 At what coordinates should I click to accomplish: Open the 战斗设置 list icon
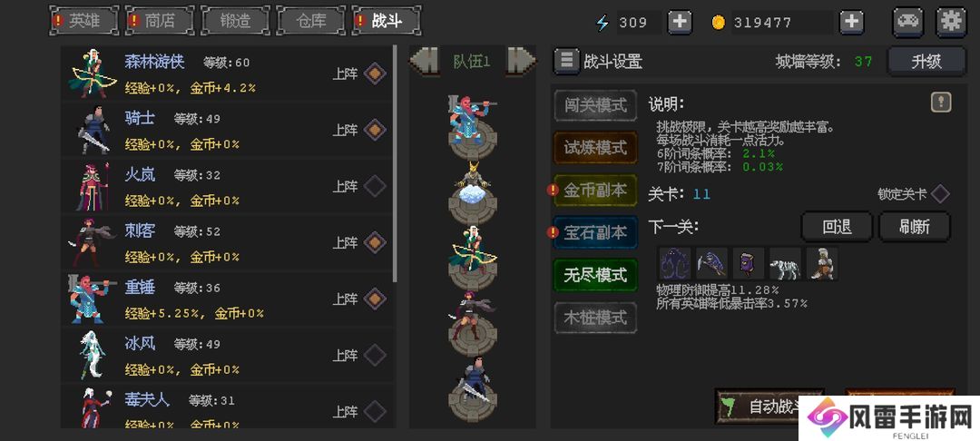(567, 61)
